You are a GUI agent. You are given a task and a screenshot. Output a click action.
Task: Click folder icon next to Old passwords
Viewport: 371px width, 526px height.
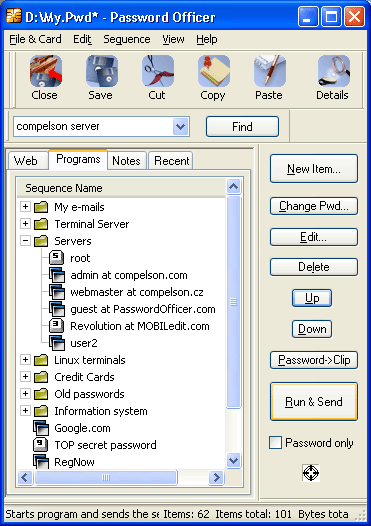point(41,394)
